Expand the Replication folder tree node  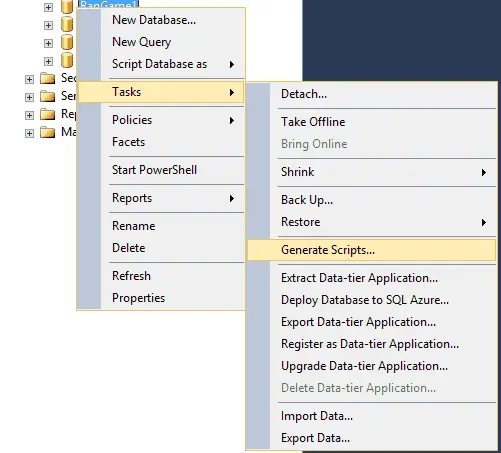point(29,115)
